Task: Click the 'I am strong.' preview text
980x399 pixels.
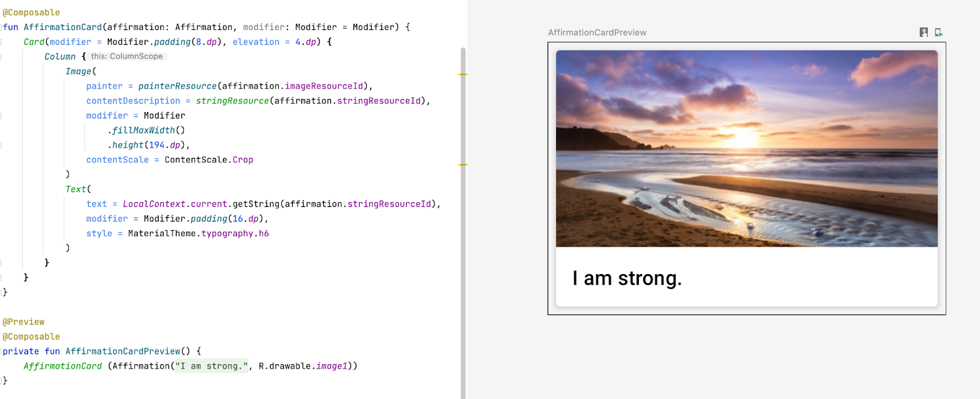Action: [x=627, y=278]
